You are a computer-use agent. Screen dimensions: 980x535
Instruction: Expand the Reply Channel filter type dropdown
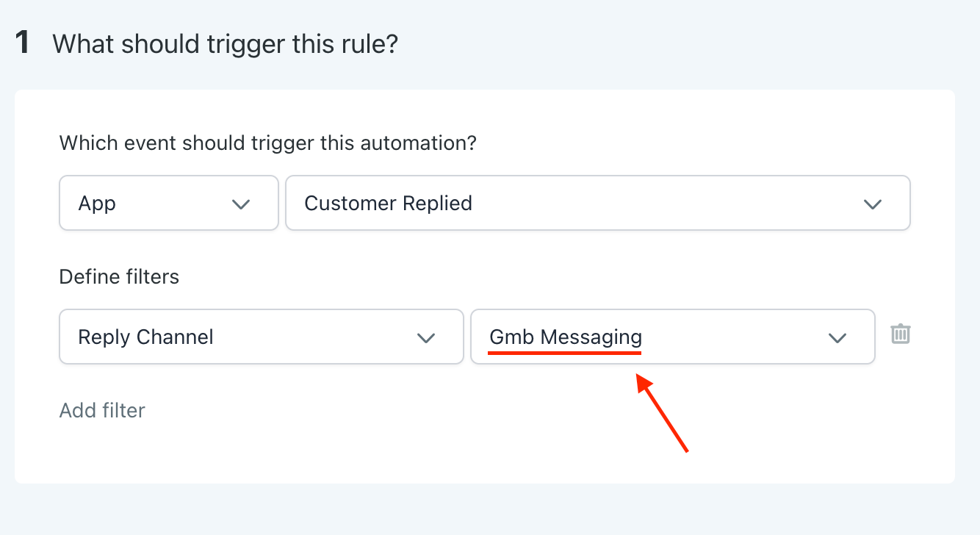(x=261, y=337)
